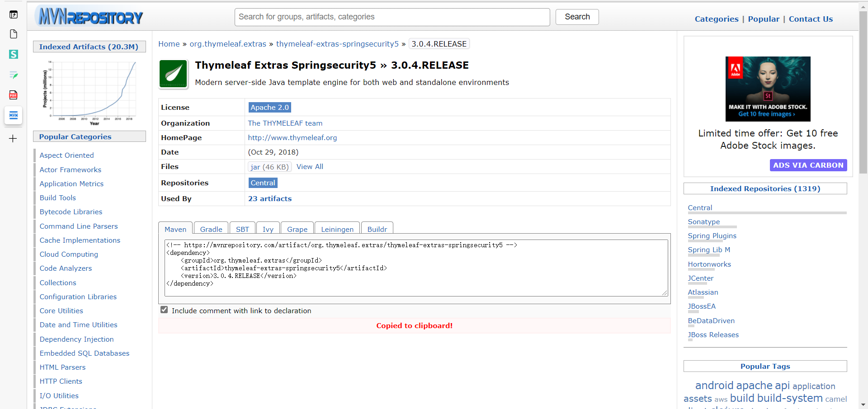The height and width of the screenshot is (409, 868).
Task: Open the green S sidebar tab
Action: pyautogui.click(x=14, y=54)
